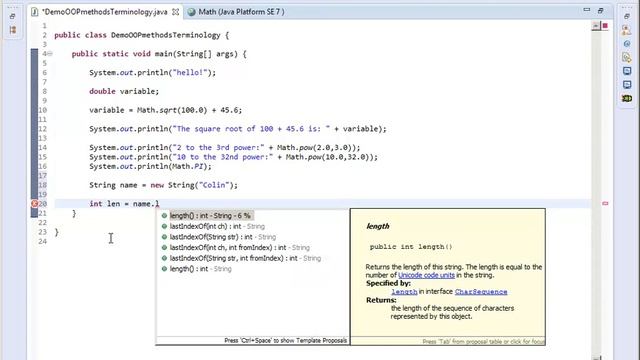Select proposal length() : int - String - 6 %
Screen dimensions: 640x360
pyautogui.click(x=210, y=216)
